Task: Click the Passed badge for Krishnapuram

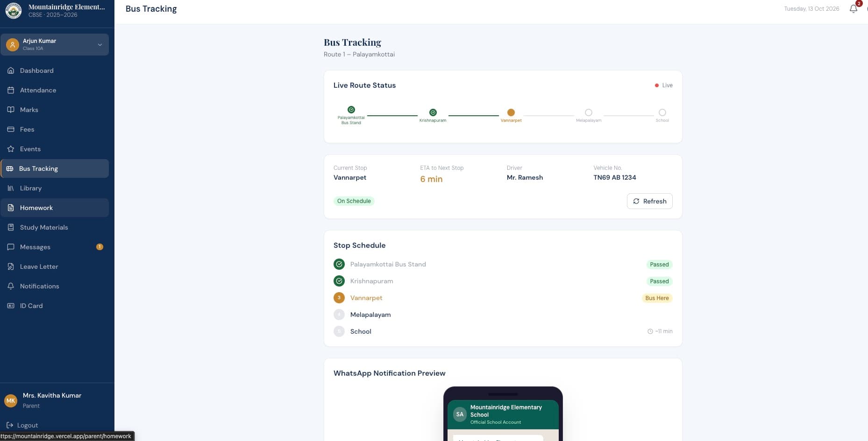Action: point(659,281)
